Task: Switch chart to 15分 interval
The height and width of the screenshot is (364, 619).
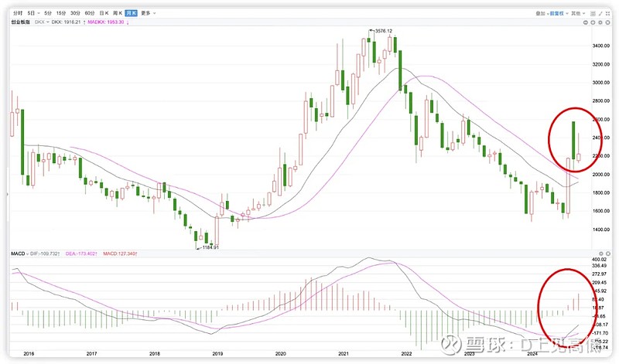Action: (60, 14)
